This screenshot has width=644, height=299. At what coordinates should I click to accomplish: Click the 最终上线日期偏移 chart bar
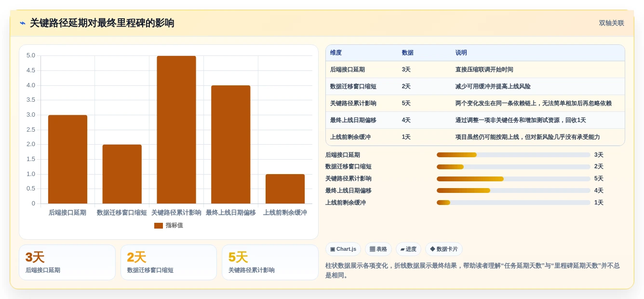point(231,145)
